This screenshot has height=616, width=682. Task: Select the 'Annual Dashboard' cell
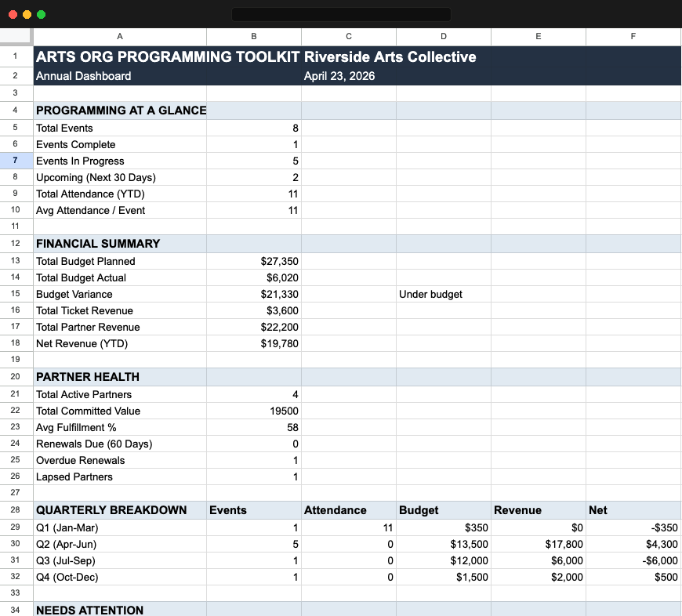(120, 76)
